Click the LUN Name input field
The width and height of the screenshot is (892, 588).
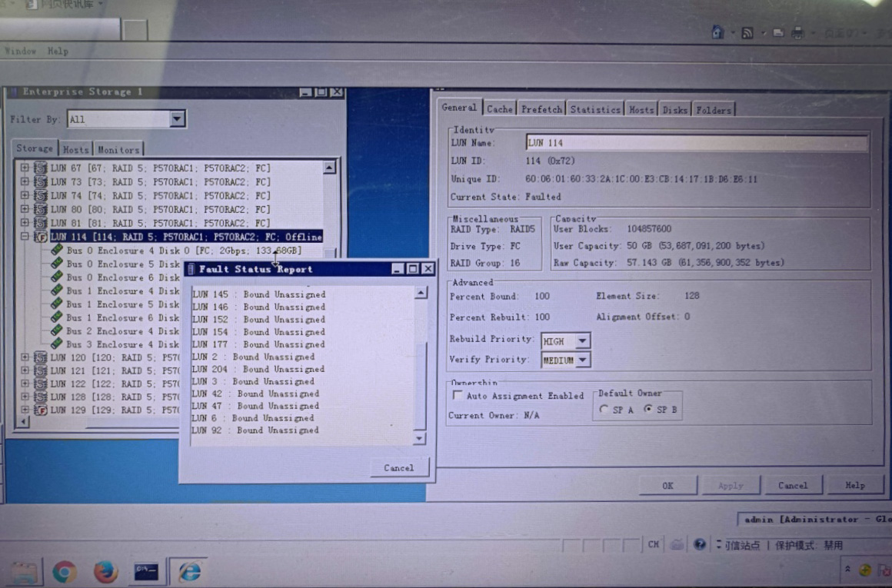696,143
